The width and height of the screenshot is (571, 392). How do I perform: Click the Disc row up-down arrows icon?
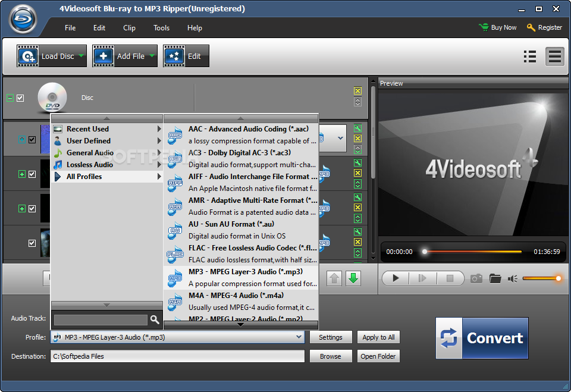(357, 102)
